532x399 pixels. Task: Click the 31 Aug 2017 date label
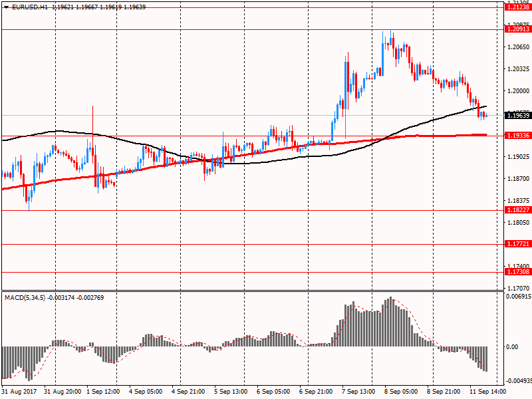[19, 392]
